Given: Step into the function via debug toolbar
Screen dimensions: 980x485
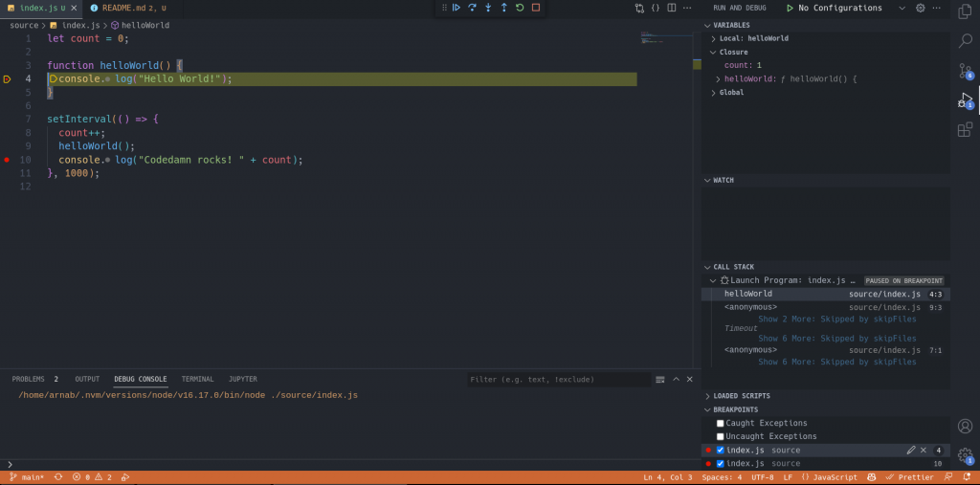Looking at the screenshot, I should [x=488, y=8].
